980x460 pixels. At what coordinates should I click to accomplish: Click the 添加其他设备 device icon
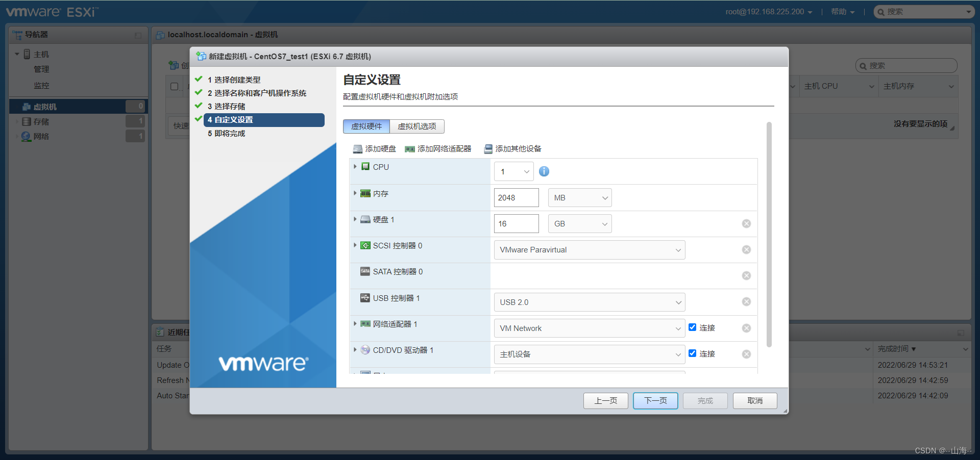coord(488,149)
